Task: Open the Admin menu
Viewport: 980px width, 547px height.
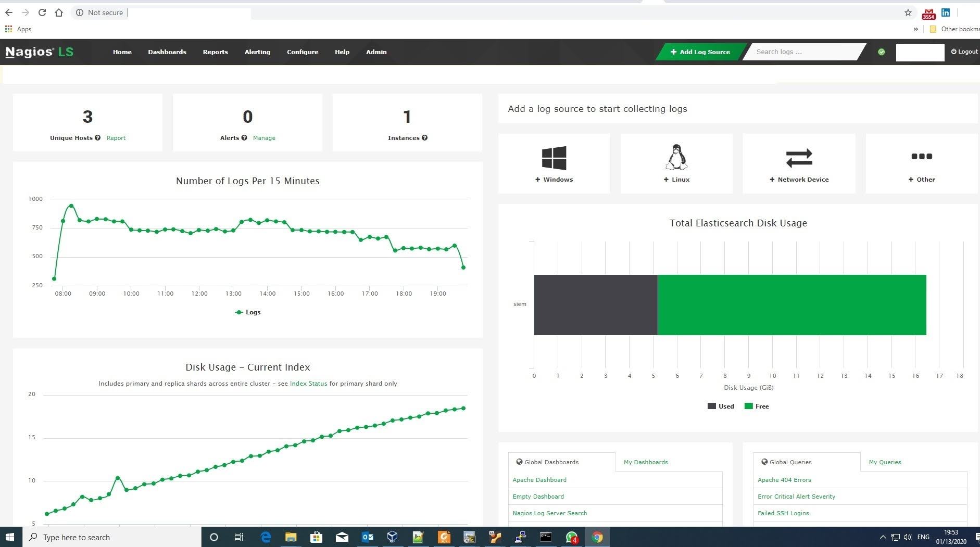Action: tap(376, 52)
